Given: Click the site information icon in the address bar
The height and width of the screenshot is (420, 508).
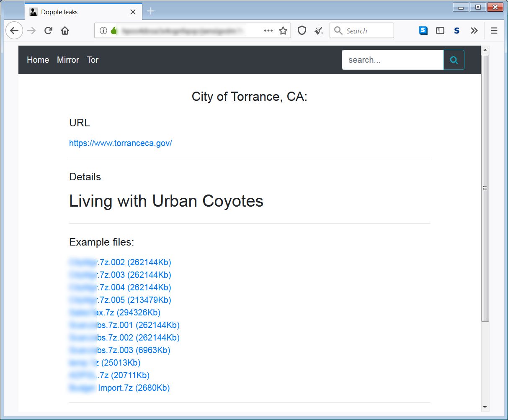Looking at the screenshot, I should [x=103, y=31].
